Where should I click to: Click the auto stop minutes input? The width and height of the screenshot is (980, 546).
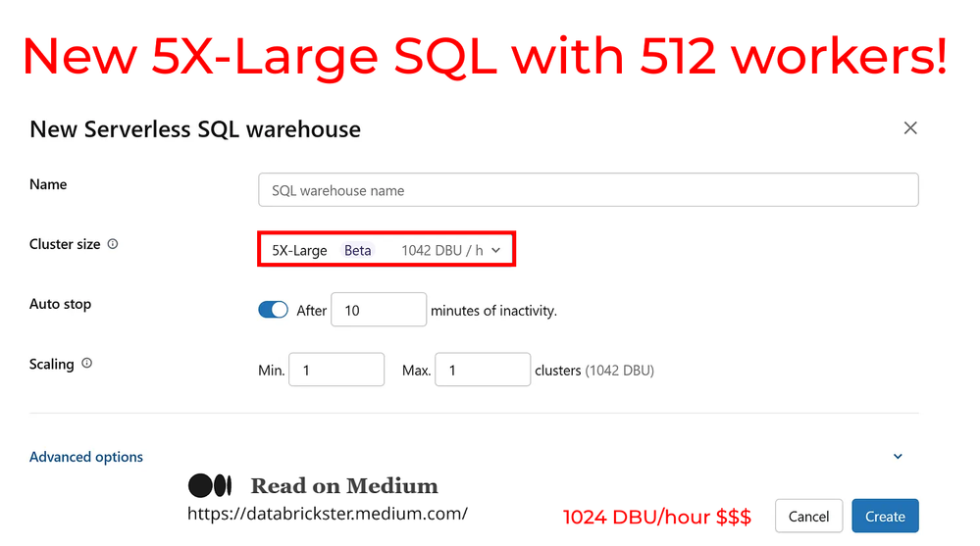(x=379, y=310)
